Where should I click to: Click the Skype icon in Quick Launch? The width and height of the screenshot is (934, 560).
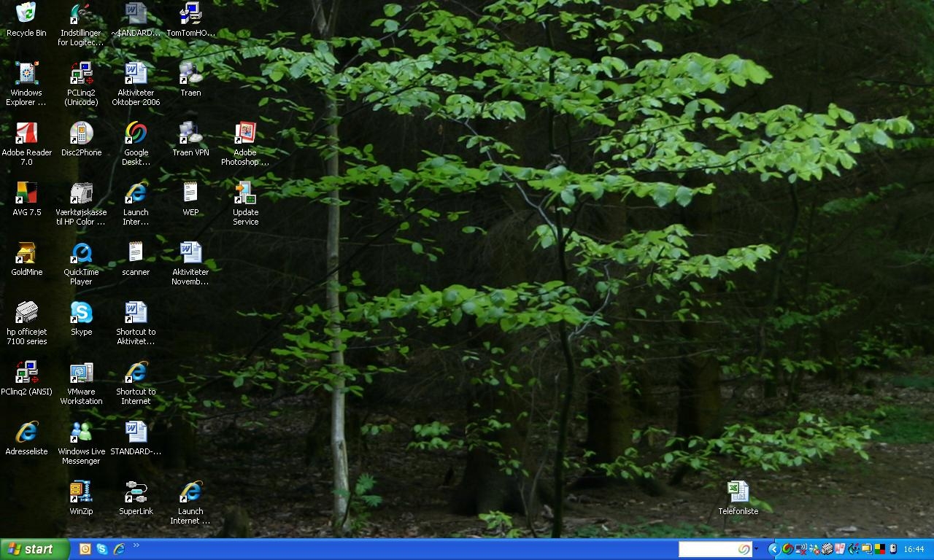pos(102,549)
